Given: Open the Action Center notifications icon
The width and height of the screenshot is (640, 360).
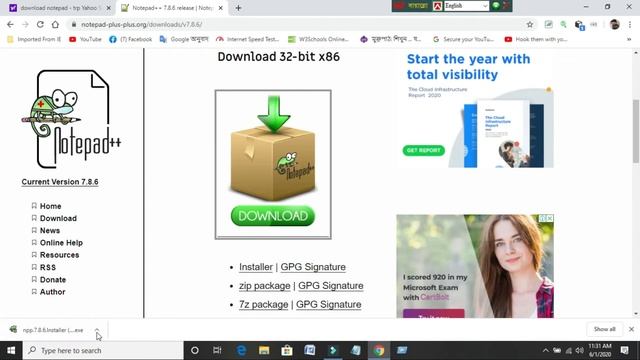Looking at the screenshot, I should tap(624, 350).
